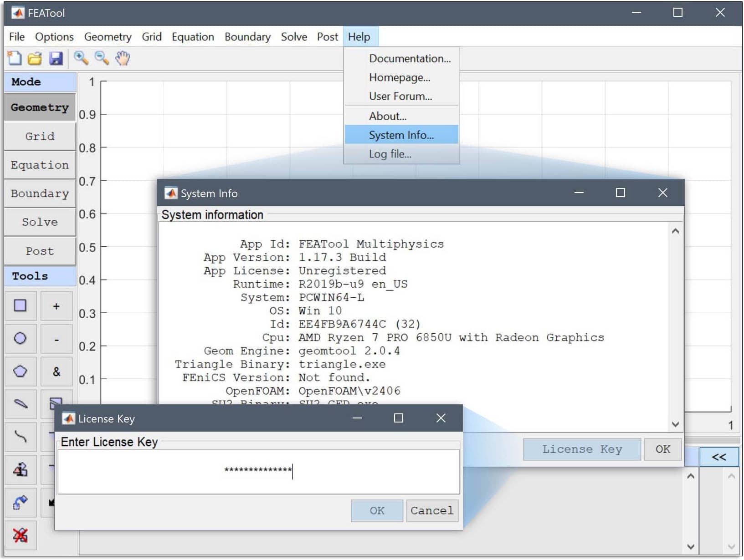Click the red delete geometry icon
Image resolution: width=744 pixels, height=560 pixels.
pyautogui.click(x=20, y=535)
